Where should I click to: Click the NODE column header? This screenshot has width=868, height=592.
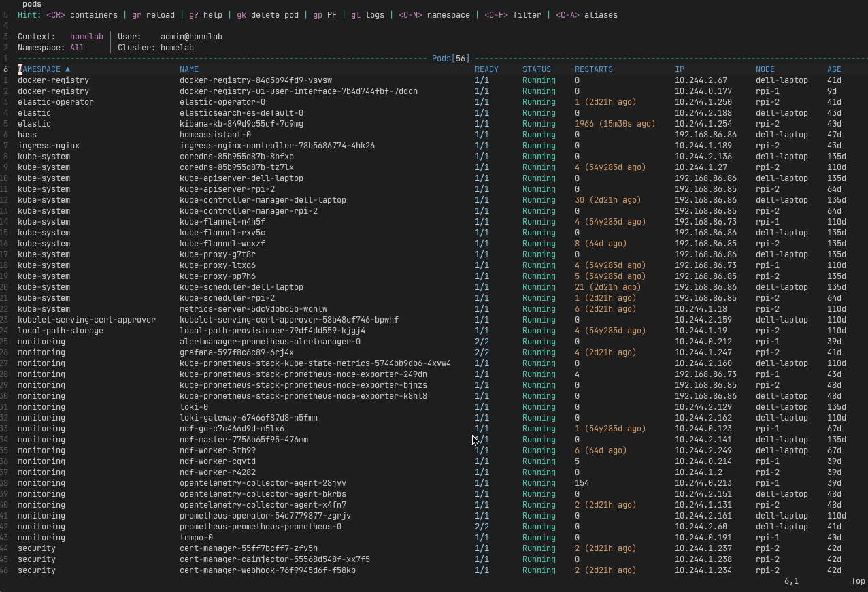(765, 69)
